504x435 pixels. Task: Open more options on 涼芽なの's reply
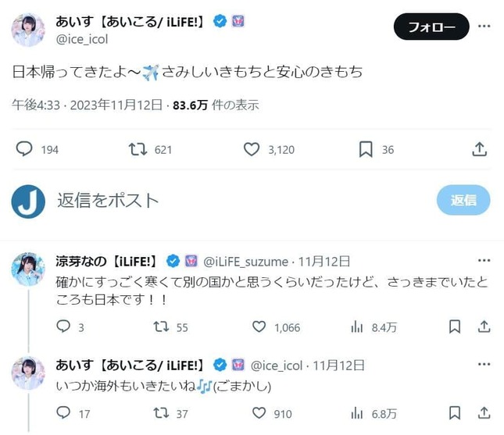tap(484, 261)
